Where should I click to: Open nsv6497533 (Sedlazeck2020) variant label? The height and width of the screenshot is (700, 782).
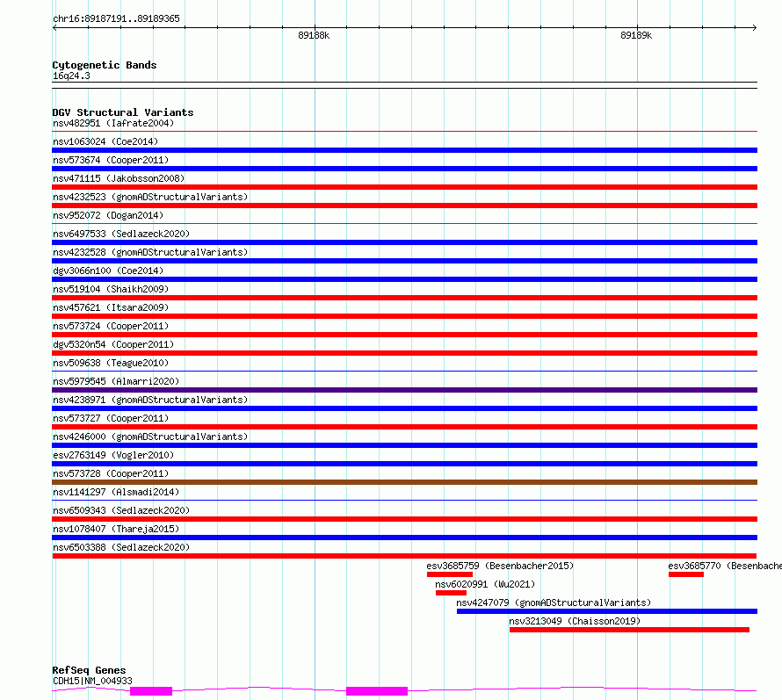click(x=121, y=234)
